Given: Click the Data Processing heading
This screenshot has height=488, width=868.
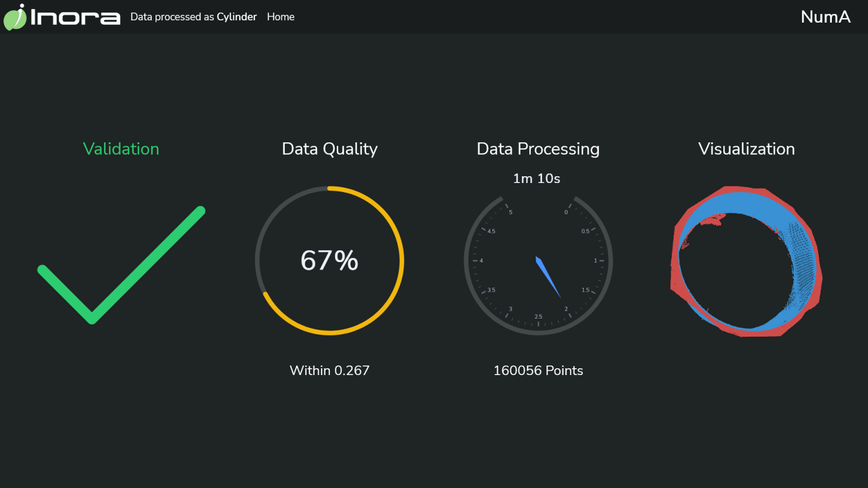Looking at the screenshot, I should pyautogui.click(x=538, y=149).
